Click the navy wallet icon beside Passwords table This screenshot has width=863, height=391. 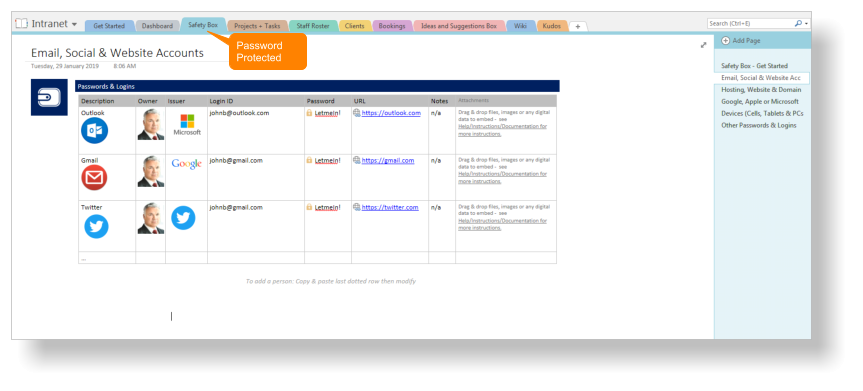[49, 97]
